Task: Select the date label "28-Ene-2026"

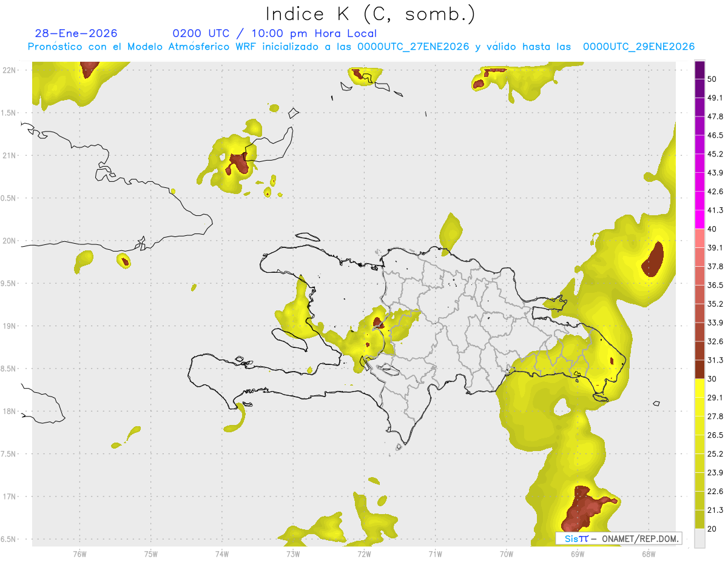Action: (x=76, y=33)
